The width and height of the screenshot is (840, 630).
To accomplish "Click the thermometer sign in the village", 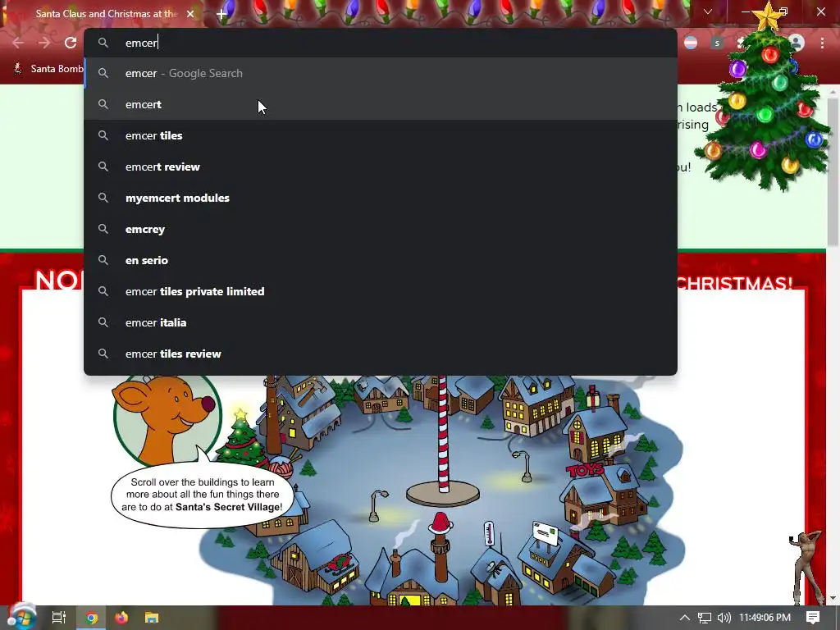I will pyautogui.click(x=489, y=533).
